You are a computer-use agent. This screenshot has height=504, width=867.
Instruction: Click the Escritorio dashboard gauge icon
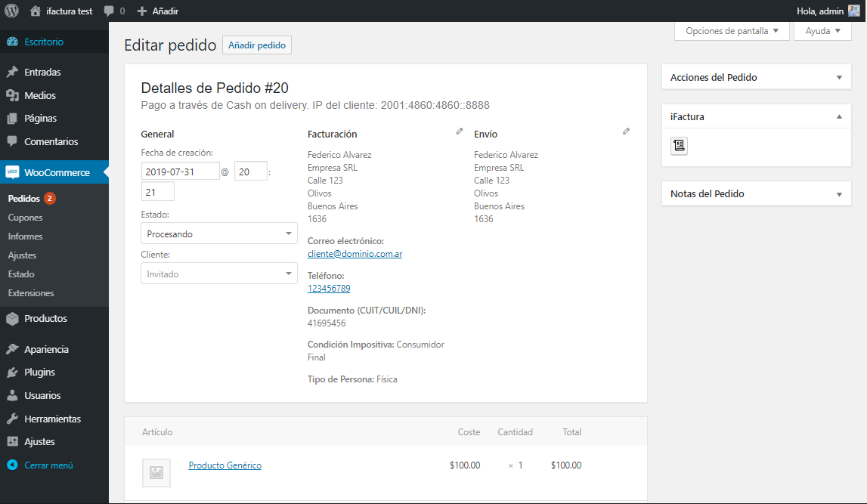[12, 42]
